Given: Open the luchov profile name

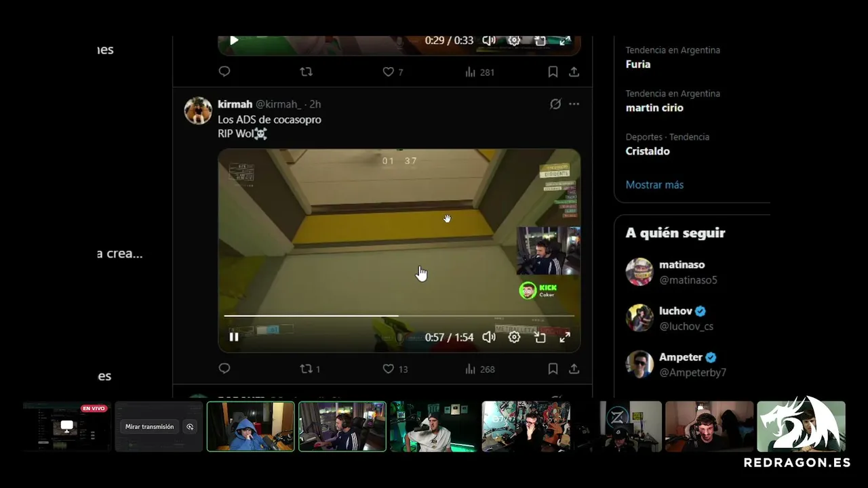Looking at the screenshot, I should pos(675,311).
